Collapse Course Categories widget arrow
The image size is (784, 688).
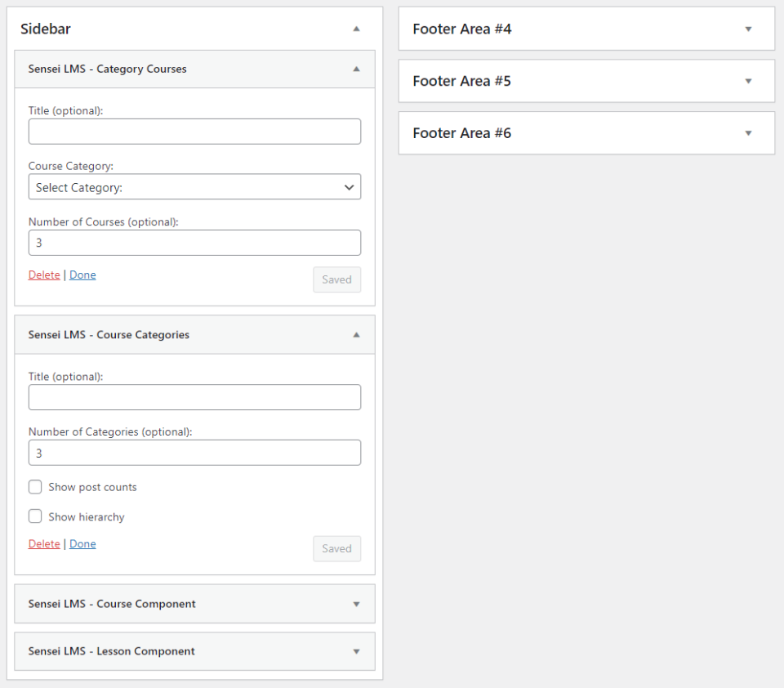(356, 335)
